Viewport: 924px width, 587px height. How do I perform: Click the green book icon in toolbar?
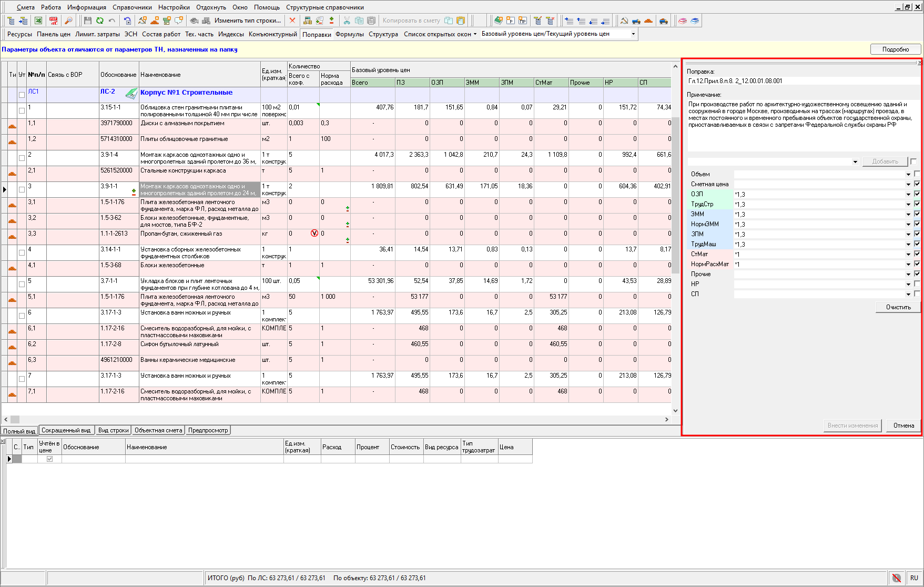498,21
